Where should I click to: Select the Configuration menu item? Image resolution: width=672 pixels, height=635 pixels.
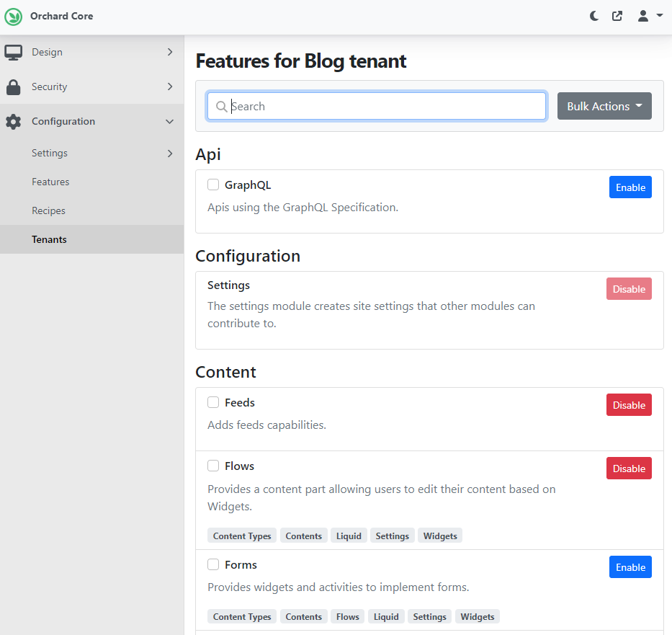tap(91, 121)
